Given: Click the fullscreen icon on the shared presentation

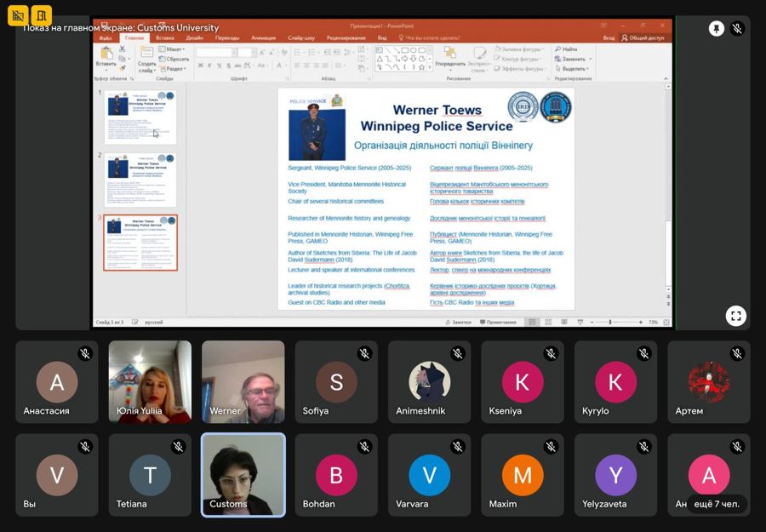Looking at the screenshot, I should 735,316.
